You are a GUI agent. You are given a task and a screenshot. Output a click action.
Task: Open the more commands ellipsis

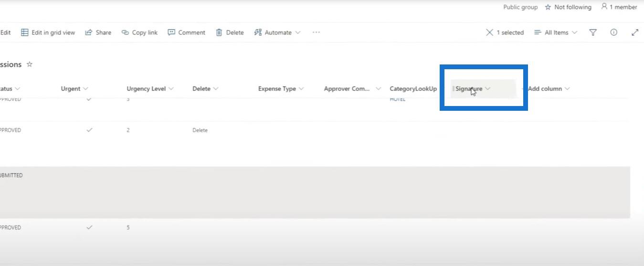[x=316, y=32]
